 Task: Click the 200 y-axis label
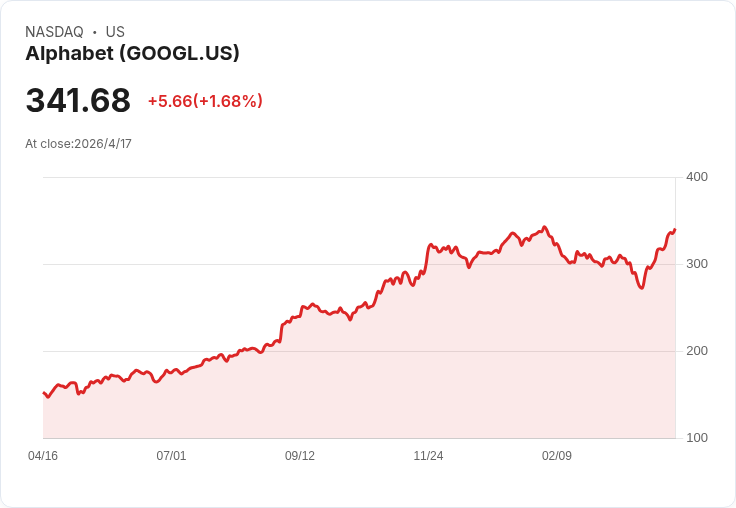(696, 351)
